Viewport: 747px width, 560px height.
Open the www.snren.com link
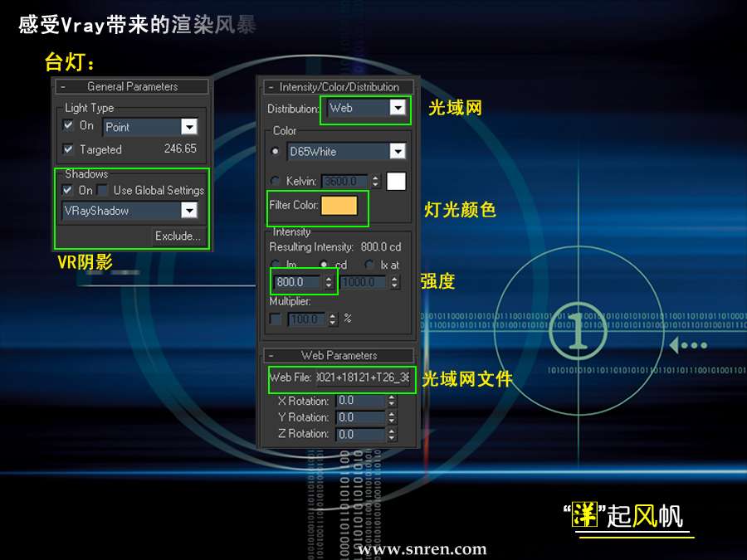[x=422, y=548]
